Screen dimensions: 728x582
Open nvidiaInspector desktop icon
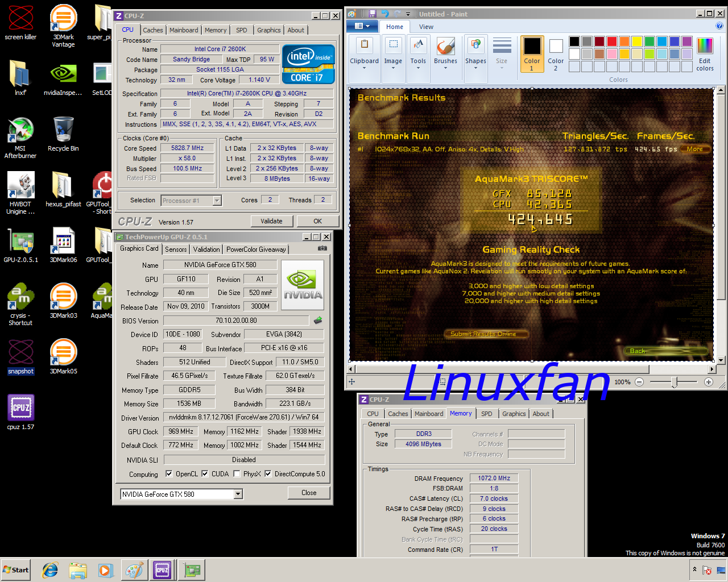tap(63, 80)
